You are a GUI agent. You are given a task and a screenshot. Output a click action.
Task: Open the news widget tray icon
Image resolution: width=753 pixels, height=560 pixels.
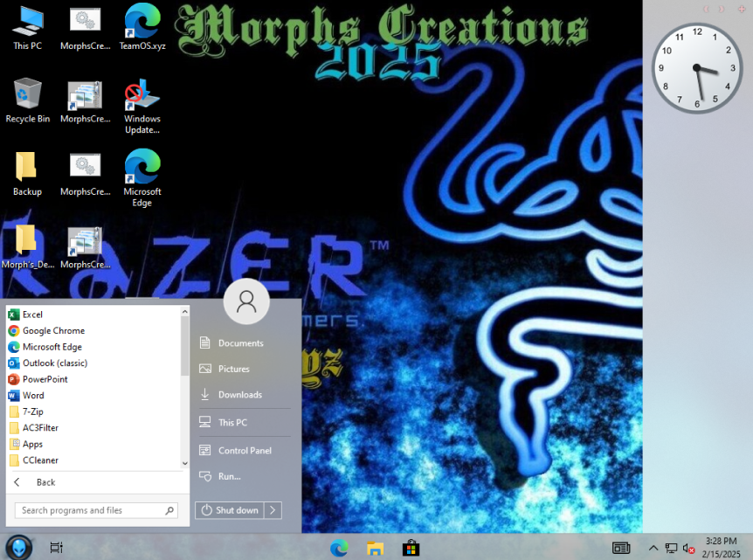(x=621, y=548)
